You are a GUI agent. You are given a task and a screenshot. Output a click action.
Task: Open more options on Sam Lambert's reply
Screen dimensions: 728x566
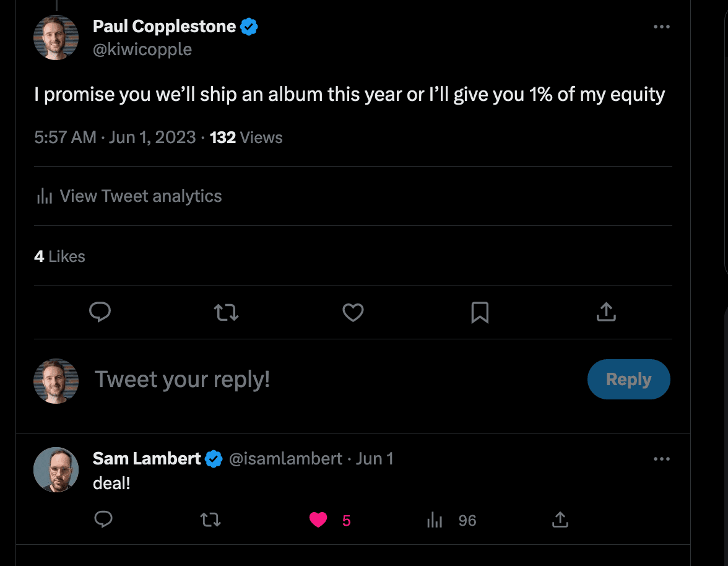pyautogui.click(x=662, y=459)
